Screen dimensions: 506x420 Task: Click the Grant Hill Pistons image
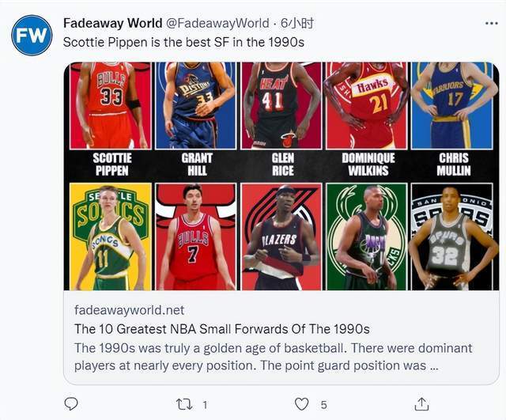[196, 105]
